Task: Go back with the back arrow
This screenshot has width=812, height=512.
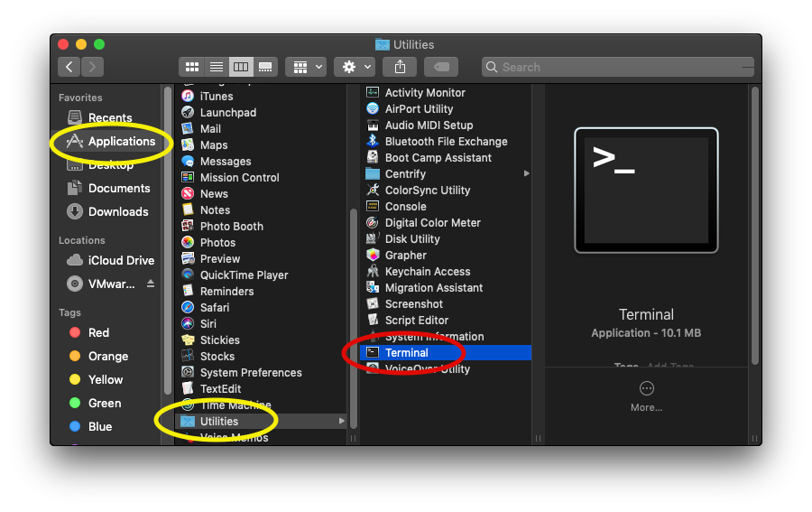Action: [69, 67]
